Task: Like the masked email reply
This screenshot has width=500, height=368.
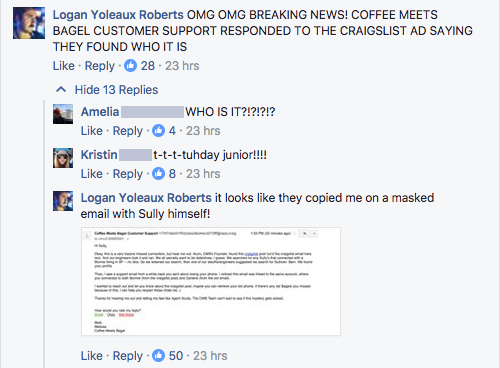Action: coord(92,356)
